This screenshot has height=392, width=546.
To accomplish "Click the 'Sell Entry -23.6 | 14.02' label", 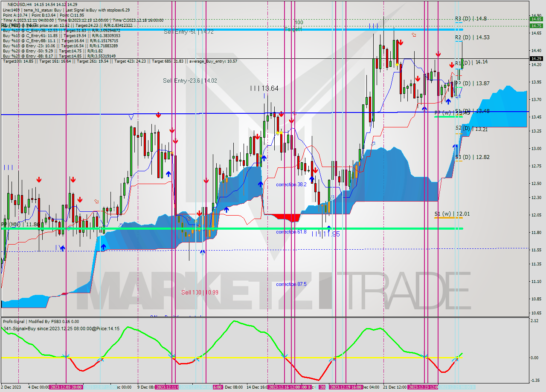I will (x=190, y=81).
